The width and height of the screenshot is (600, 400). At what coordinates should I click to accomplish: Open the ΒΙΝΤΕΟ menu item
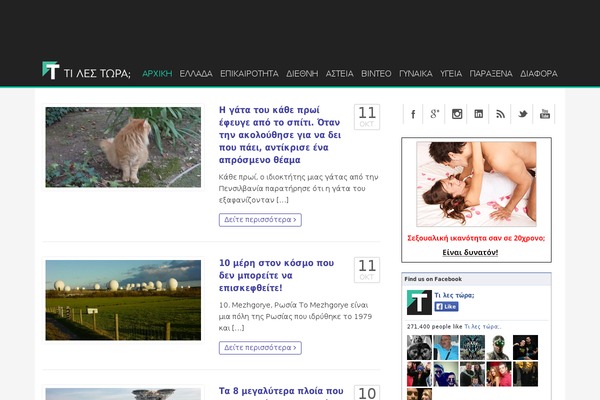point(376,73)
